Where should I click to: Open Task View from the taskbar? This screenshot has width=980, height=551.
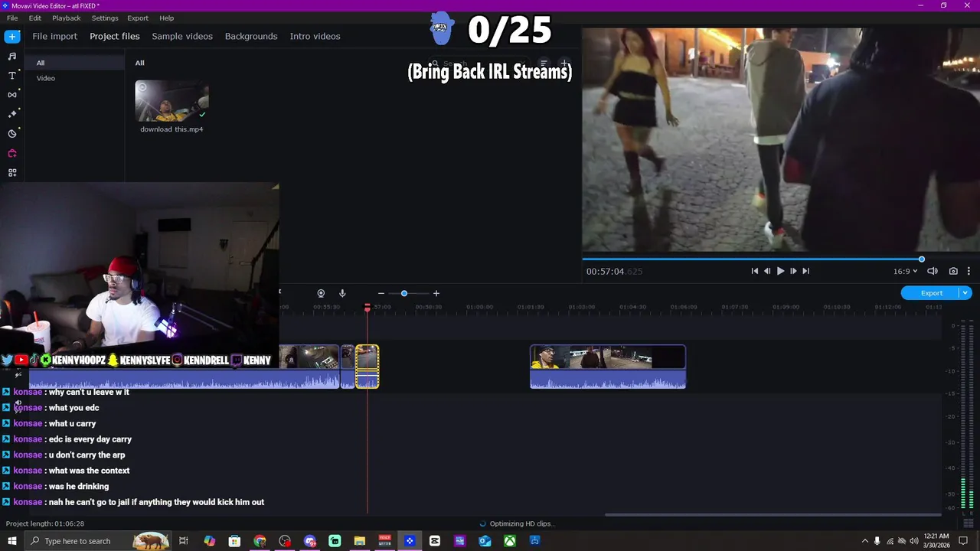[184, 541]
